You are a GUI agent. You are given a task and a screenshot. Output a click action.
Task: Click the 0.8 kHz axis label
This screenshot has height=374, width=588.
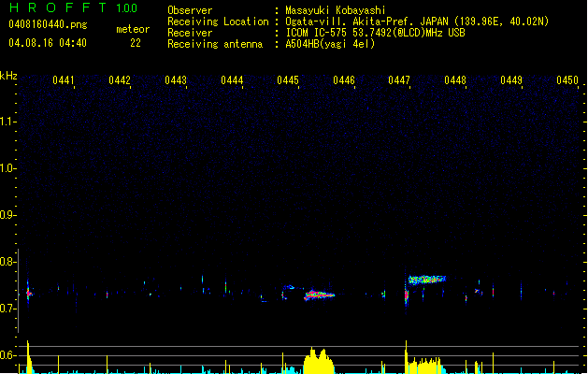coord(7,262)
